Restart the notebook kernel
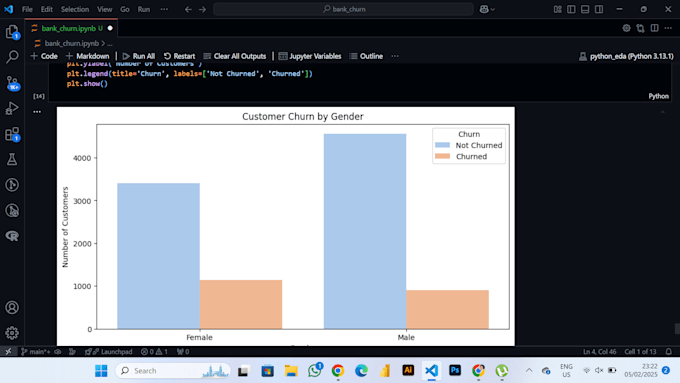 (x=179, y=56)
